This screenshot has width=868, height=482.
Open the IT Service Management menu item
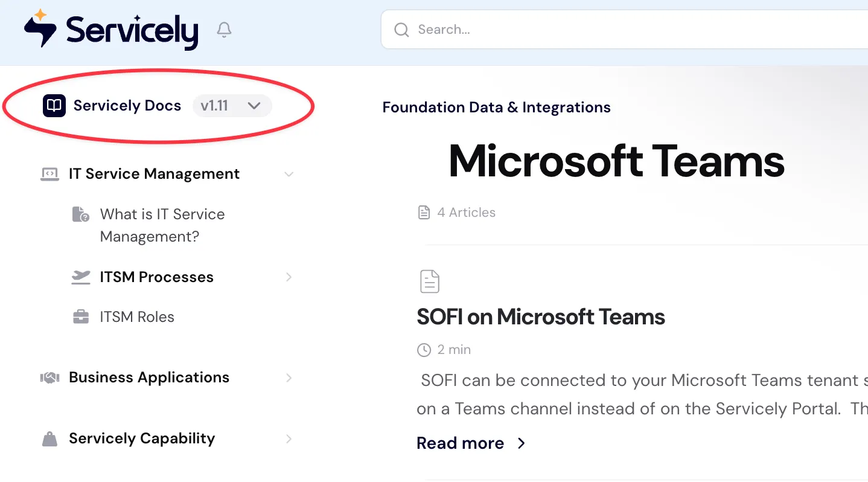tap(155, 174)
